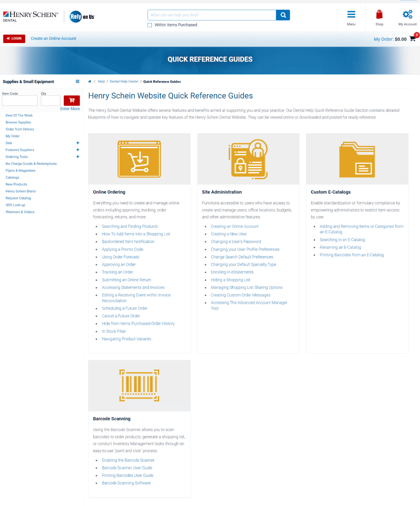Click the Item Code input box
420x506 pixels.
20,101
